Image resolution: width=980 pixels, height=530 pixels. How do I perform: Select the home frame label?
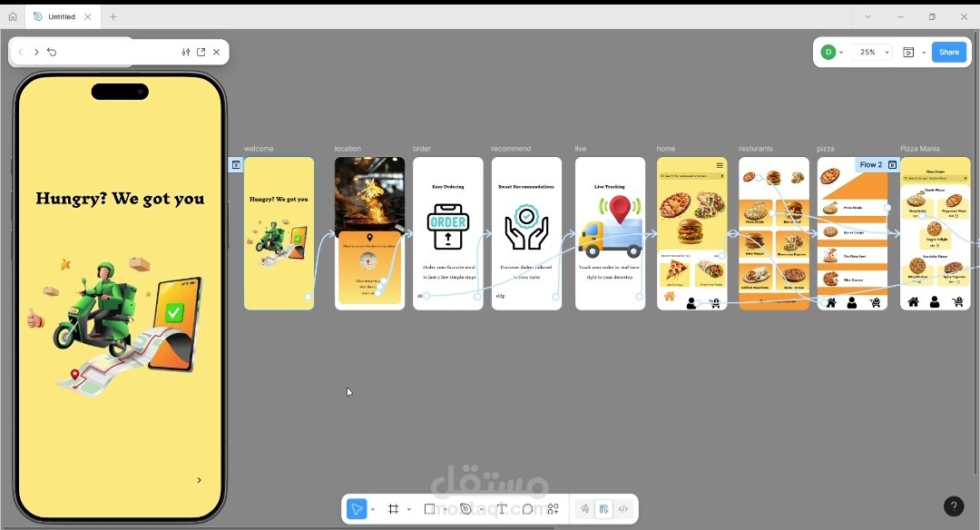666,149
